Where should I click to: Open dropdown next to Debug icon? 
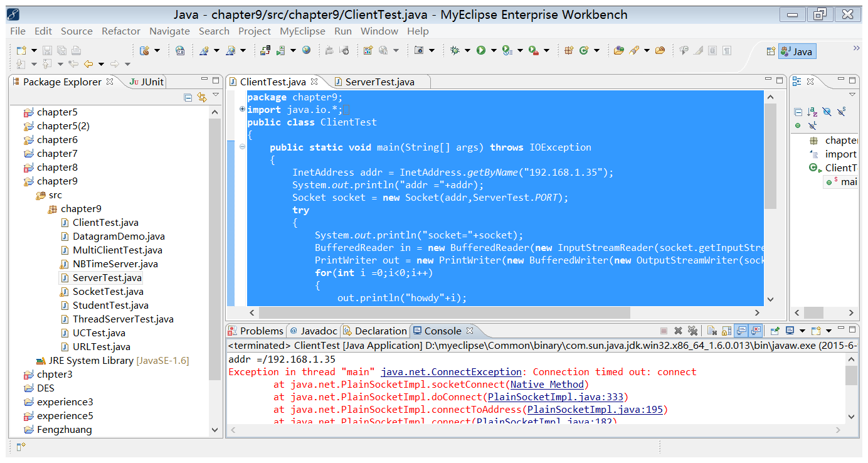tap(467, 50)
